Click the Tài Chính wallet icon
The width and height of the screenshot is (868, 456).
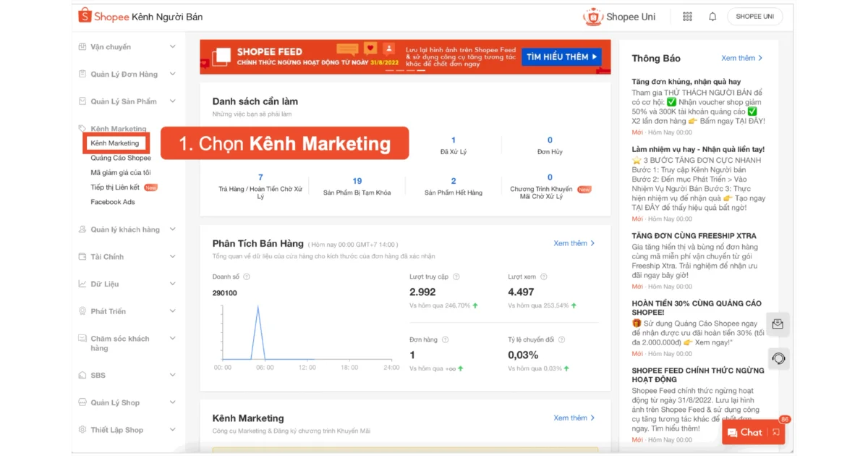(x=82, y=257)
